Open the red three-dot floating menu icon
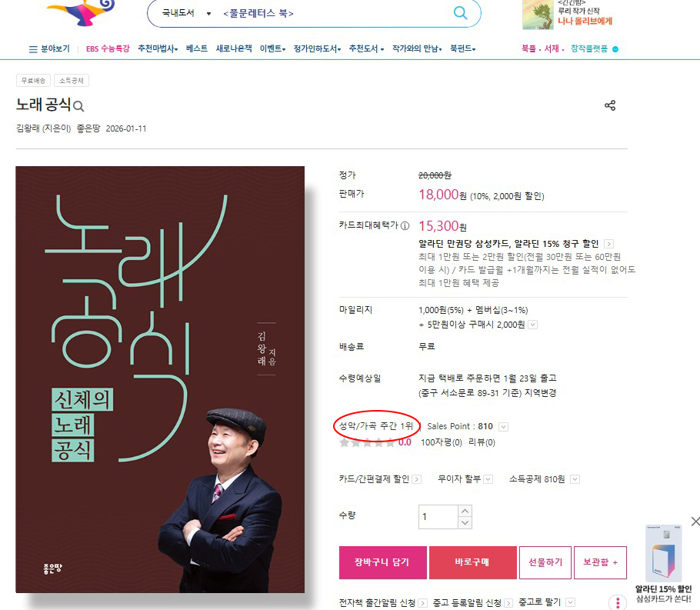 click(x=618, y=602)
